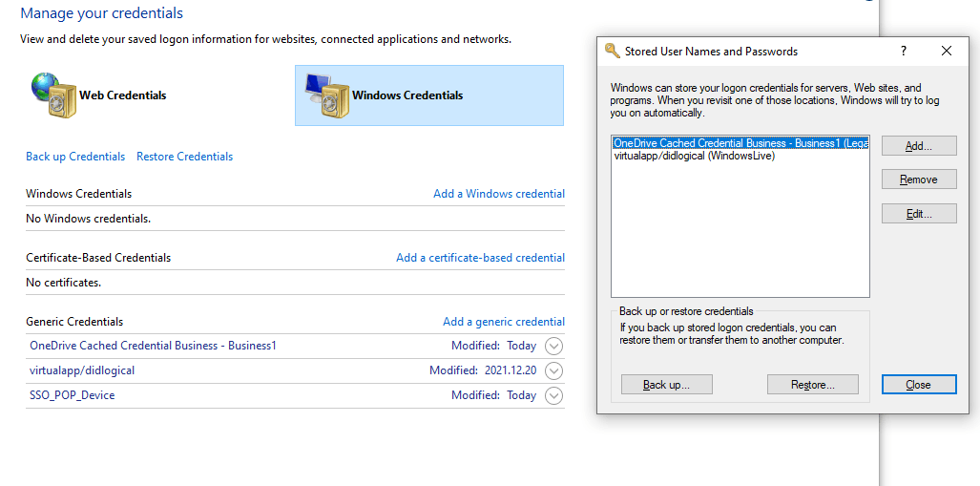
Task: Close the Stored User Names dialog with X
Action: click(947, 52)
